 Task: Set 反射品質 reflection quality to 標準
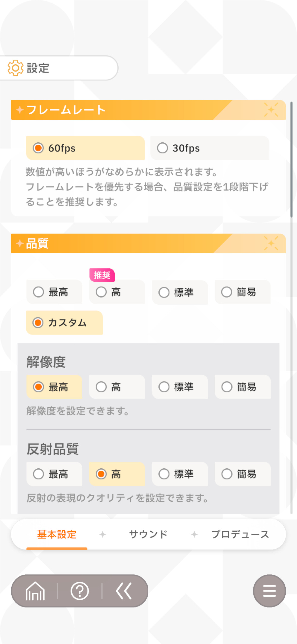pos(180,474)
